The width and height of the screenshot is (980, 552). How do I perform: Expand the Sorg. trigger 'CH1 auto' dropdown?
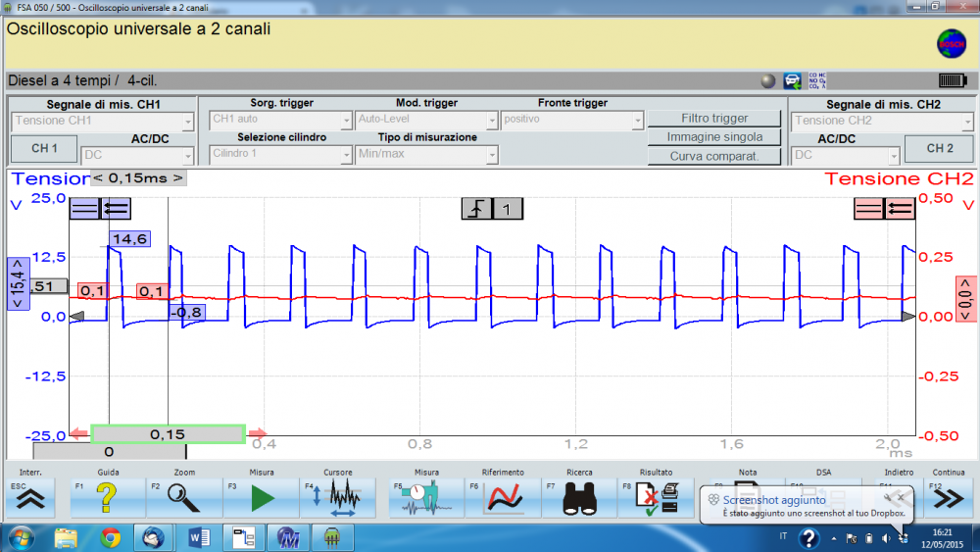(x=279, y=121)
